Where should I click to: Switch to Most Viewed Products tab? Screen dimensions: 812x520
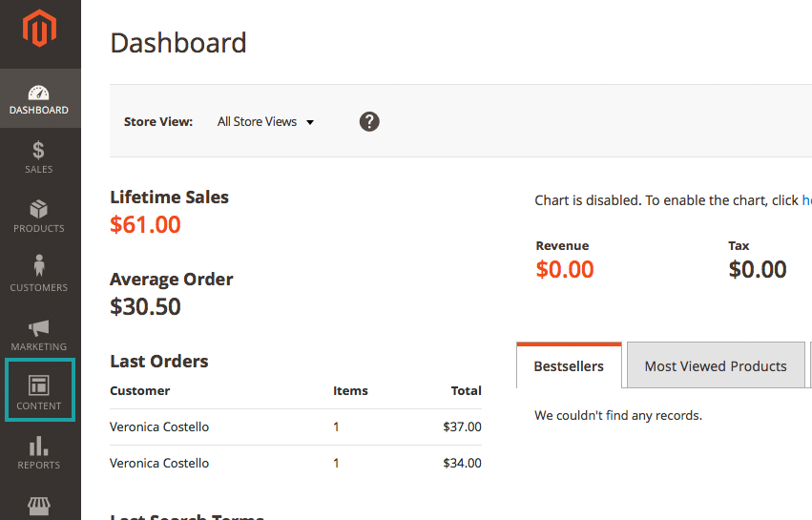[716, 366]
